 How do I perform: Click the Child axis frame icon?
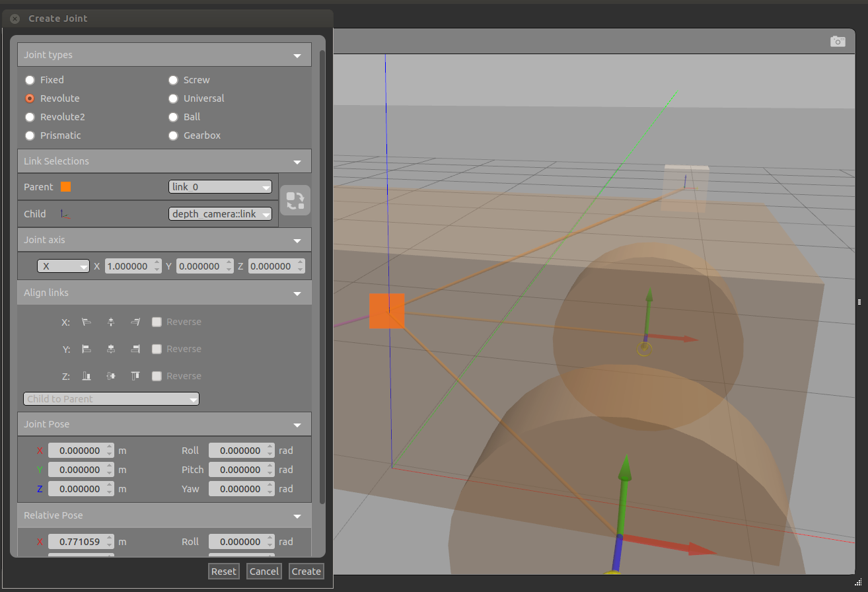(65, 214)
